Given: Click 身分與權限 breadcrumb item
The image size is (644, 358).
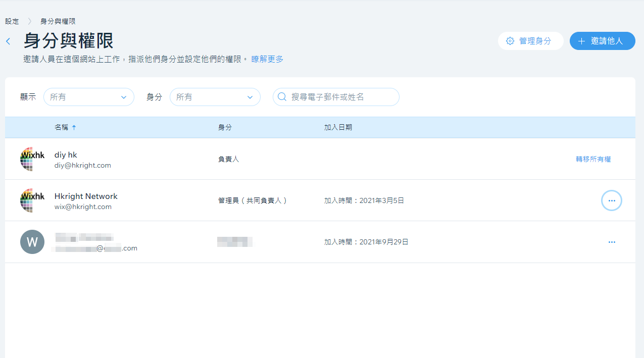Looking at the screenshot, I should [58, 21].
